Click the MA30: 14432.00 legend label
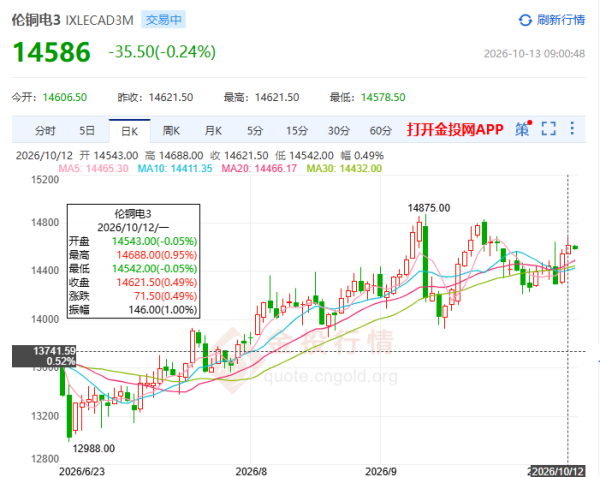The image size is (600, 477). point(344,168)
